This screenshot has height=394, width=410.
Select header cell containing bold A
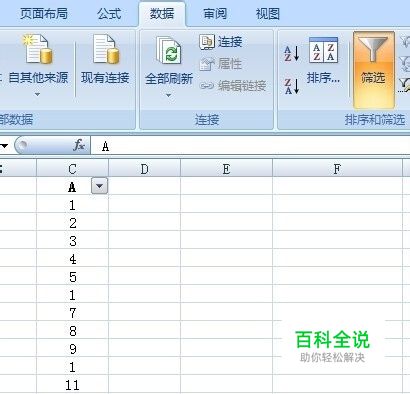(x=72, y=186)
